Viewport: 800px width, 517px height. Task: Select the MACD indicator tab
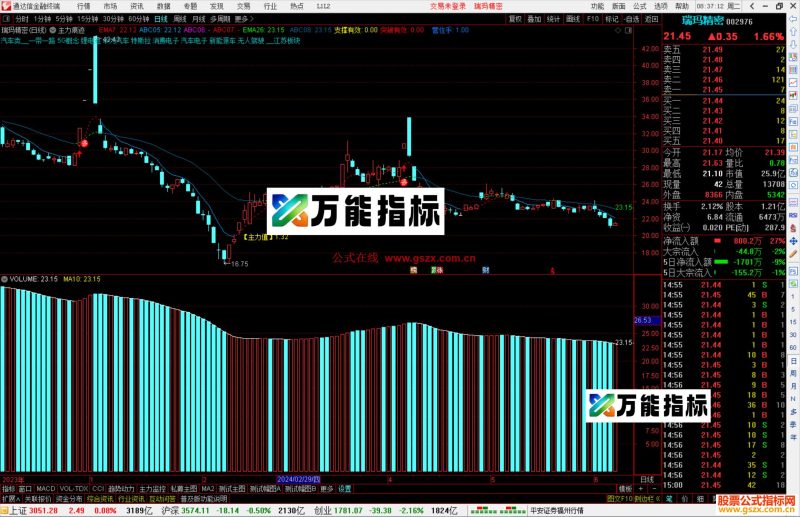pyautogui.click(x=45, y=489)
